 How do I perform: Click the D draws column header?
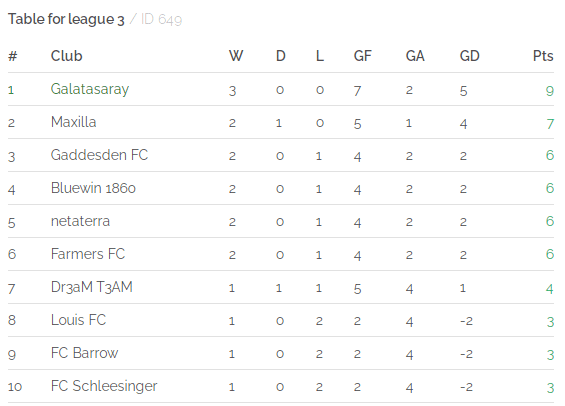281,56
